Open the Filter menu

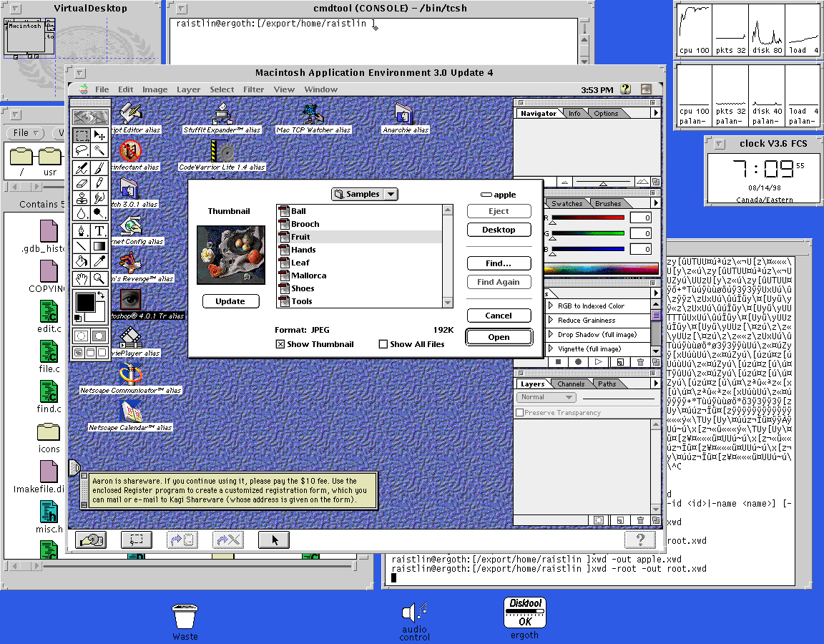(x=253, y=89)
